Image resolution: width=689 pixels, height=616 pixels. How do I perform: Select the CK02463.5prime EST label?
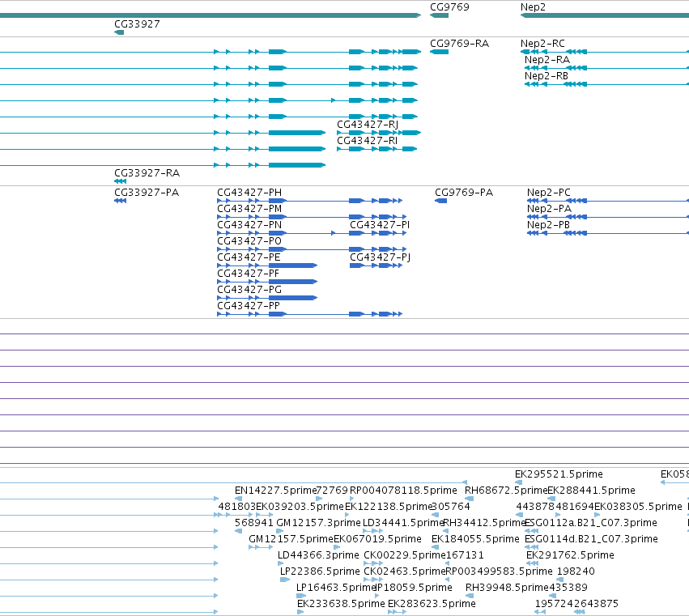[x=405, y=571]
